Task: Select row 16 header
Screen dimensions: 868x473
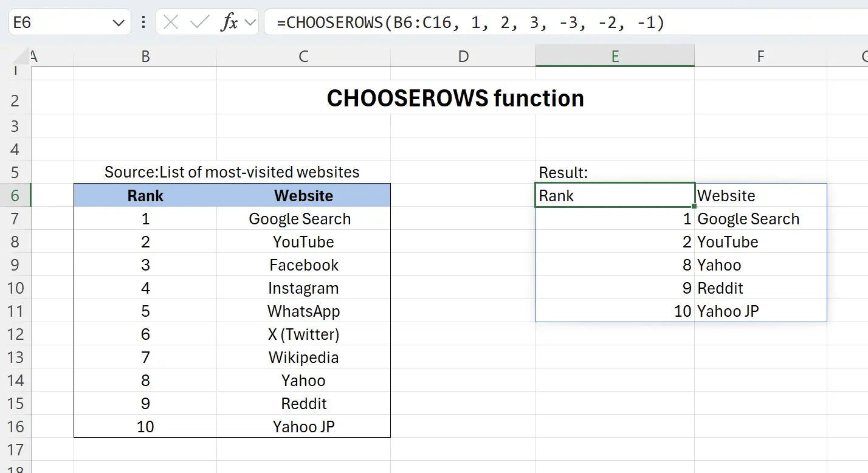Action: coord(16,426)
